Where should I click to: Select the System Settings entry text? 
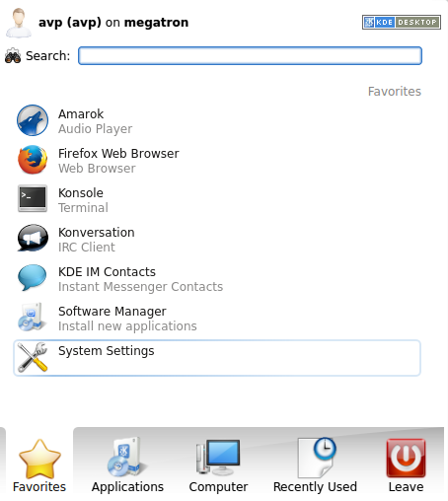pos(107,351)
